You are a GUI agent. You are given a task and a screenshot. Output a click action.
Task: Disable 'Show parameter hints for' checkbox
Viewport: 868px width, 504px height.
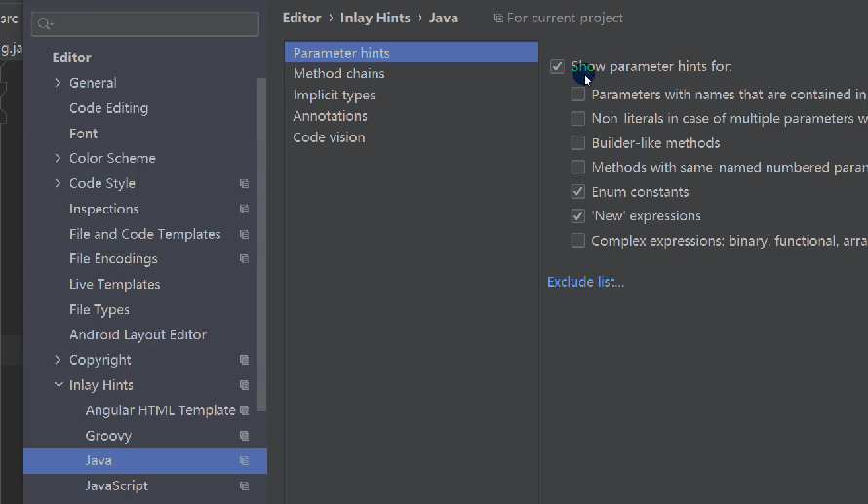[557, 67]
